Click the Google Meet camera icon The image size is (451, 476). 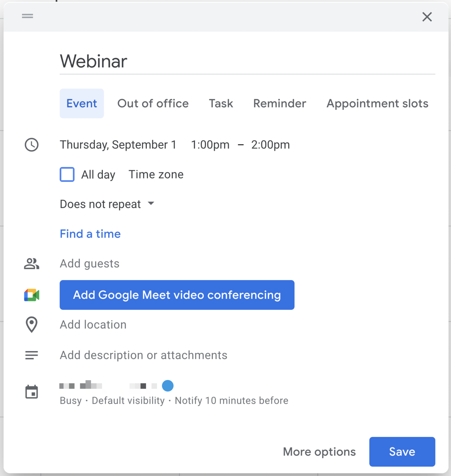(x=31, y=295)
